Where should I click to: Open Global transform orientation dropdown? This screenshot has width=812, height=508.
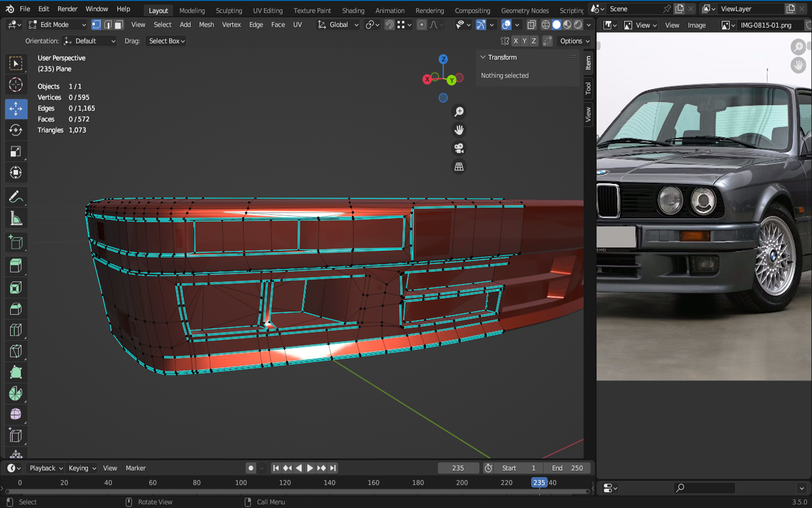tap(338, 25)
